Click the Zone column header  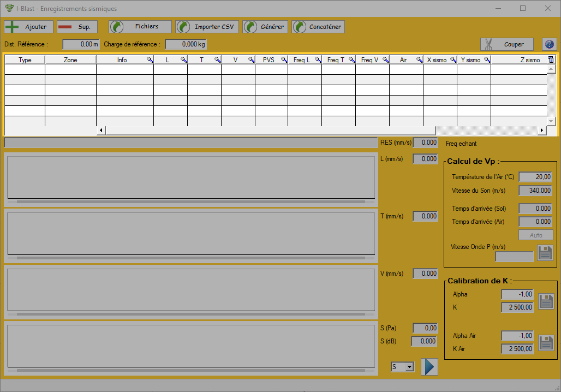pos(70,60)
